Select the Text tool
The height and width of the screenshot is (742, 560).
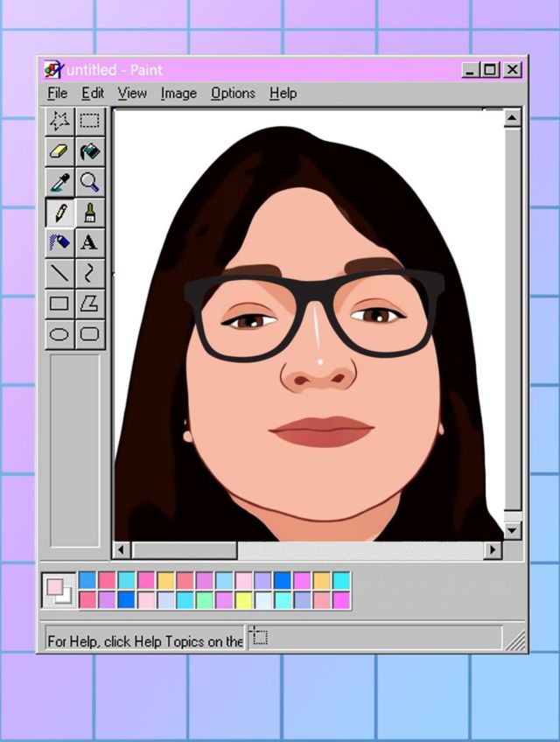coord(89,242)
